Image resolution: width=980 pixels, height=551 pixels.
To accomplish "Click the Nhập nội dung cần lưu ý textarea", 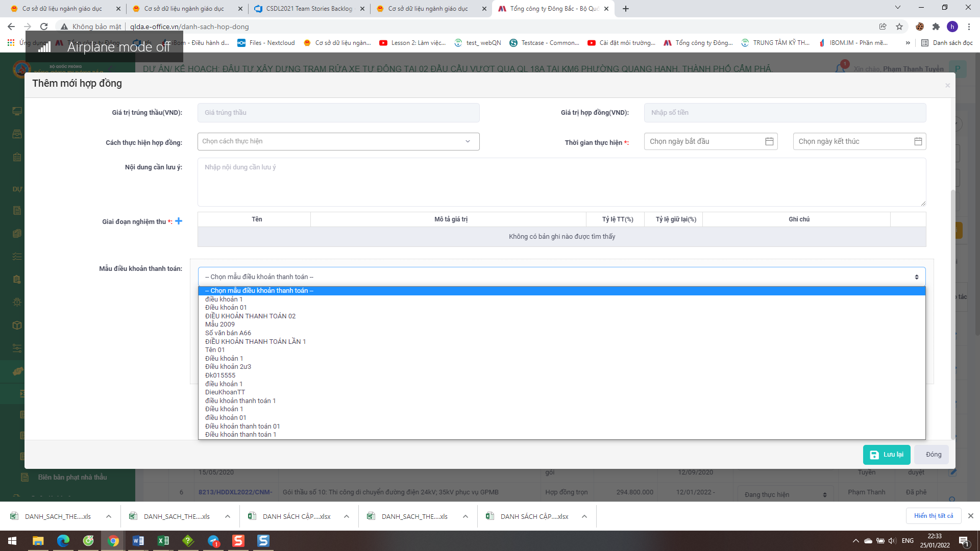I will (561, 182).
